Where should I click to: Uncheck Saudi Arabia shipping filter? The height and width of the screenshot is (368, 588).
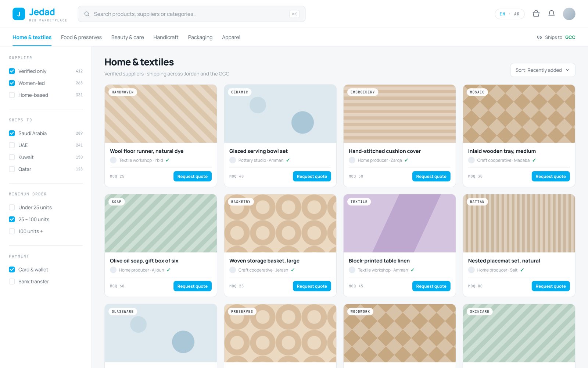point(12,133)
